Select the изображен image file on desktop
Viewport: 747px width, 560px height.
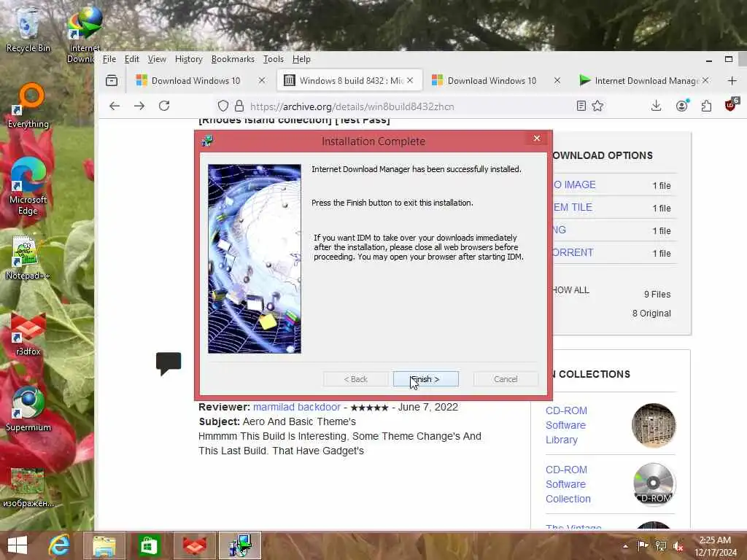(x=28, y=488)
